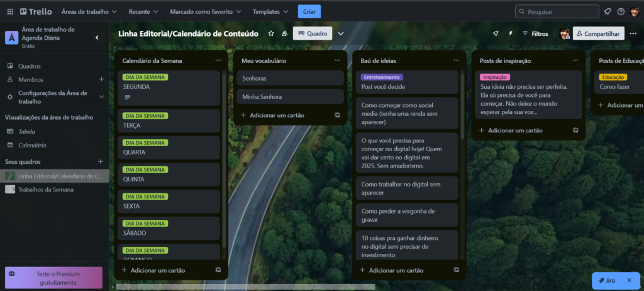Add a card to Posts de inspiração

point(515,130)
